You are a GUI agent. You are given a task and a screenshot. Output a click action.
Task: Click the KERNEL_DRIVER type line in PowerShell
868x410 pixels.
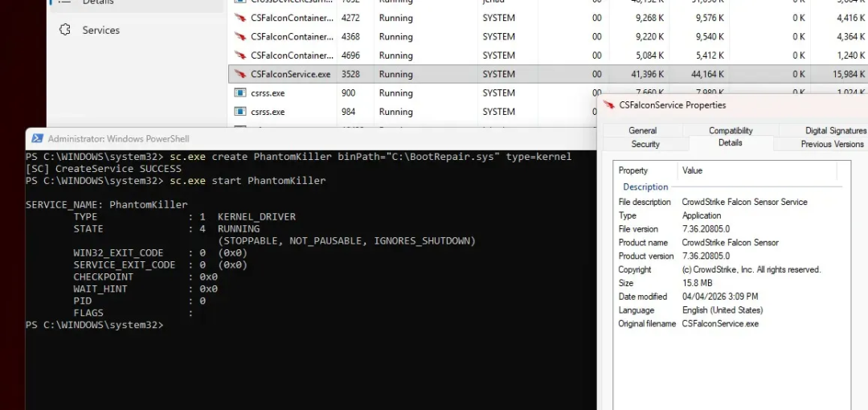click(184, 216)
